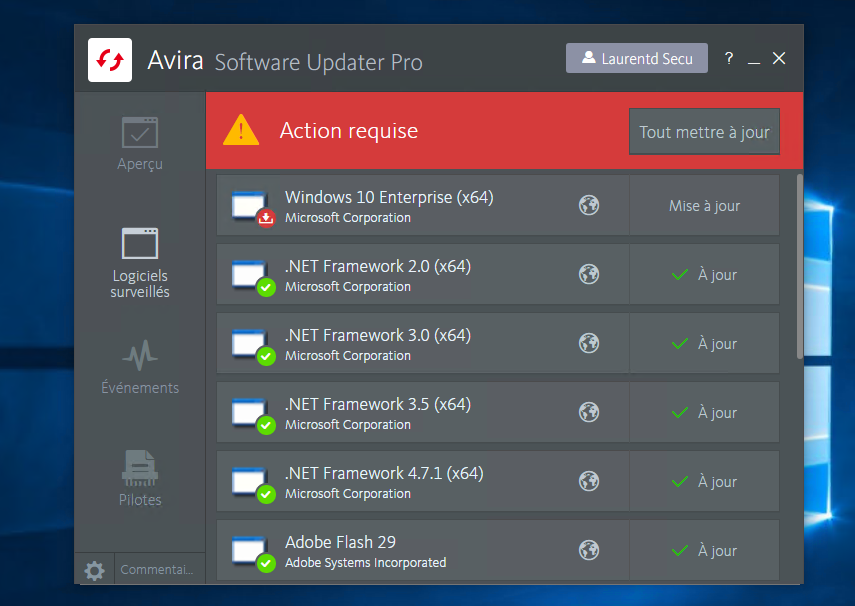Click the Avira Software Updater logo icon
The height and width of the screenshot is (606, 855).
(x=110, y=60)
